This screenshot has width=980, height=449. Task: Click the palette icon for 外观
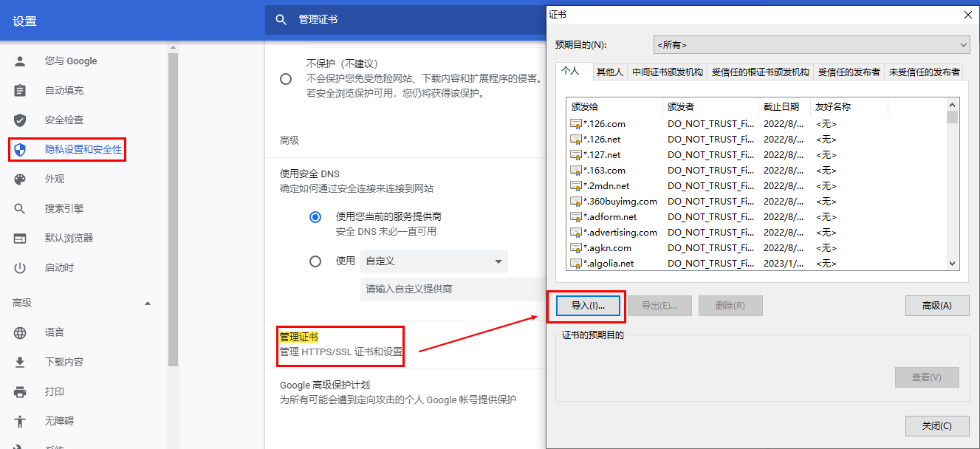point(20,179)
